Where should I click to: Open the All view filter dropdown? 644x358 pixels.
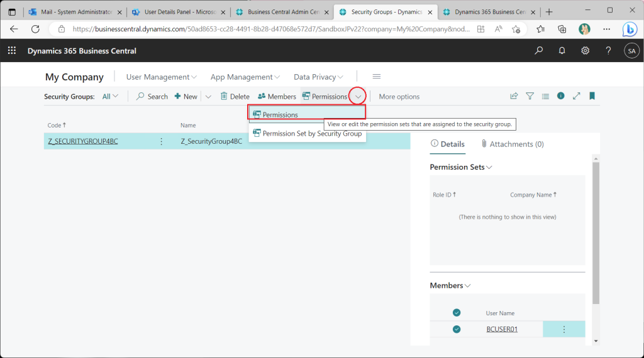pyautogui.click(x=110, y=96)
